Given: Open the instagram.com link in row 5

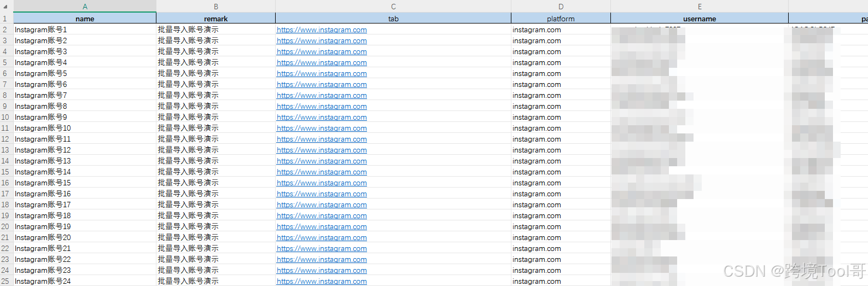Looking at the screenshot, I should click(x=322, y=63).
